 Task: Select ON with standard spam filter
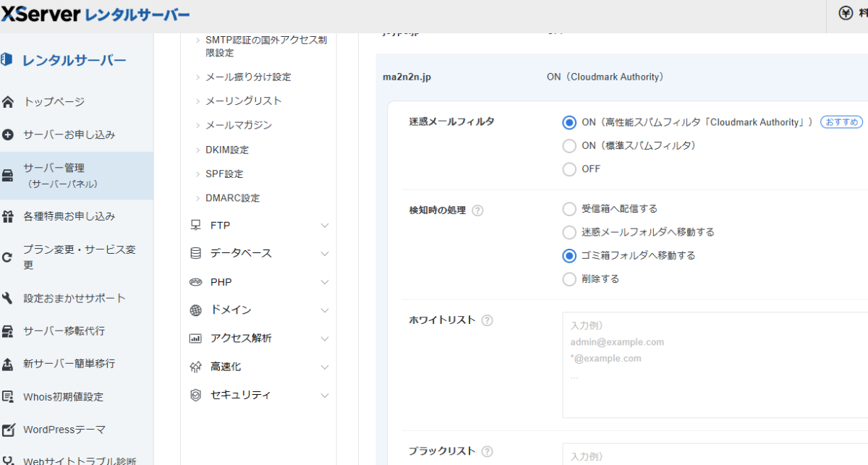point(569,145)
